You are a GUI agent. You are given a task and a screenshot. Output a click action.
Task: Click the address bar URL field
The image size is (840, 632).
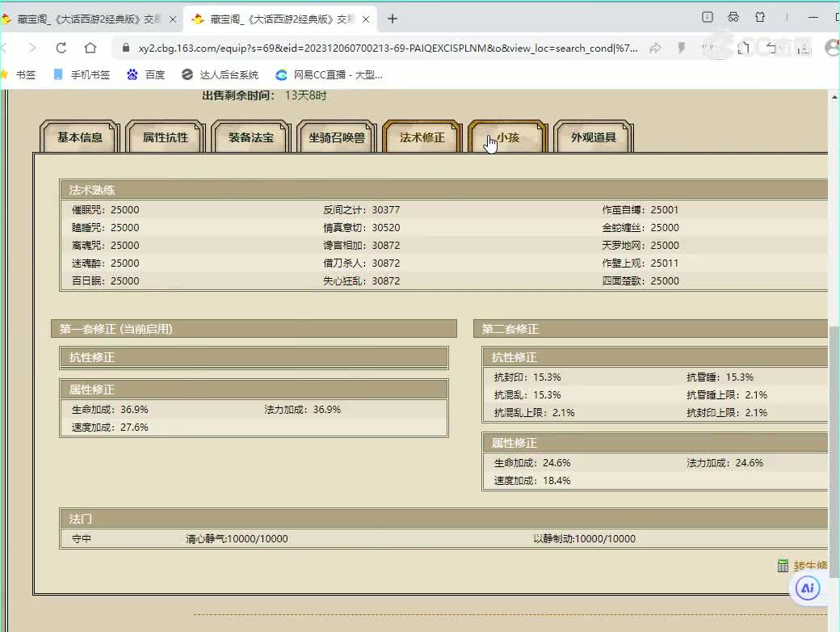pyautogui.click(x=388, y=48)
